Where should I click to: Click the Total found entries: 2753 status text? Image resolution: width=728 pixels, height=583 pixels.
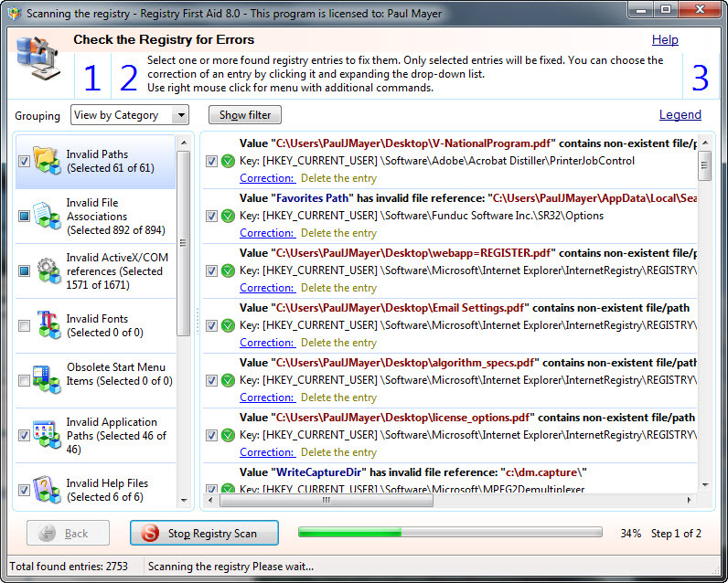69,567
